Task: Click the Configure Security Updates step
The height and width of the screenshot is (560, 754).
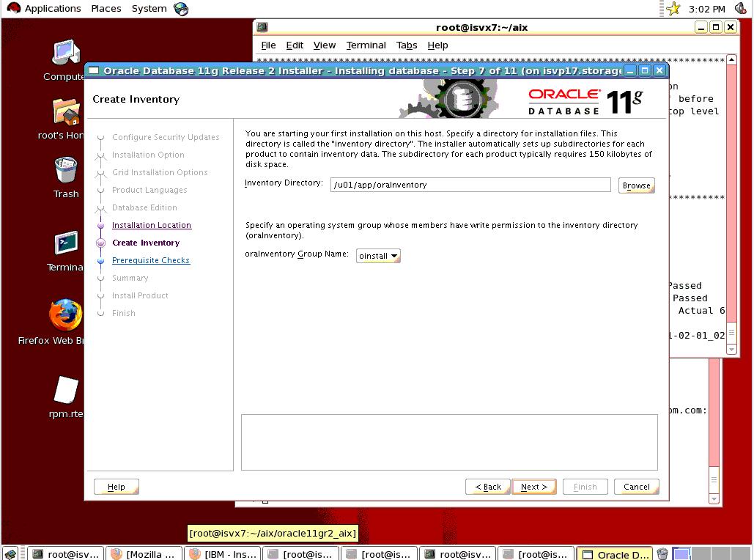Action: point(166,137)
